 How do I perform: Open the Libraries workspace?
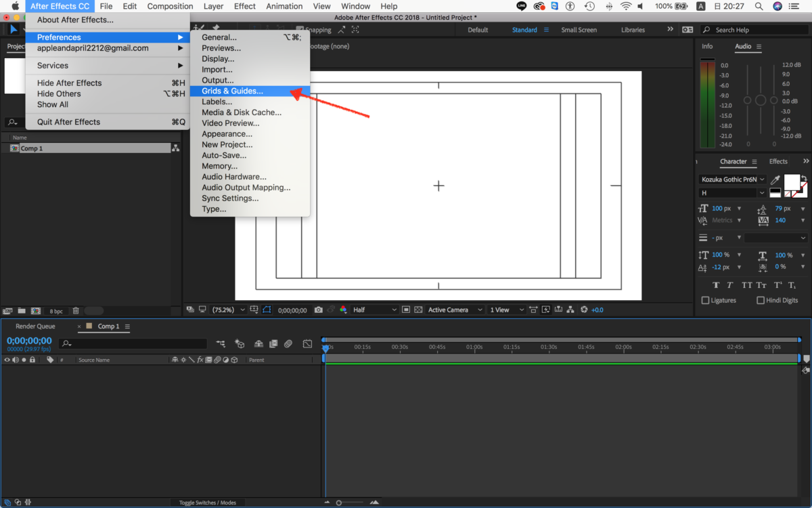point(633,30)
